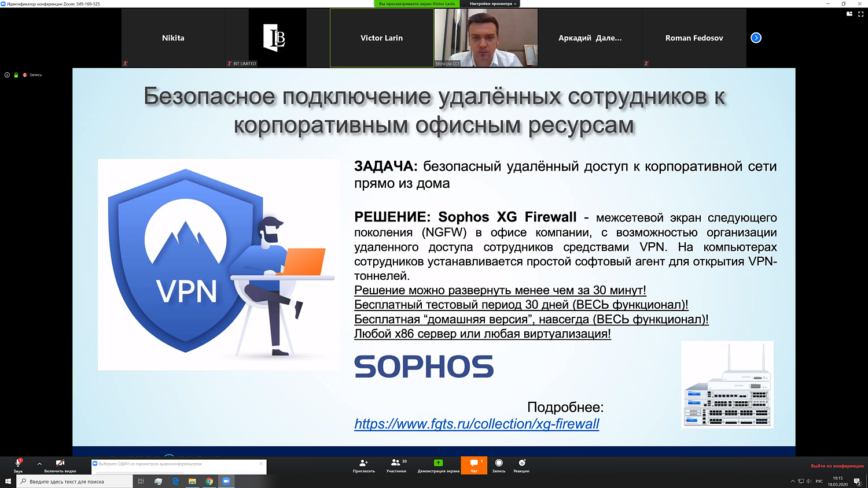This screenshot has height=488, width=868.
Task: Show hidden system tray icons
Action: (x=793, y=481)
